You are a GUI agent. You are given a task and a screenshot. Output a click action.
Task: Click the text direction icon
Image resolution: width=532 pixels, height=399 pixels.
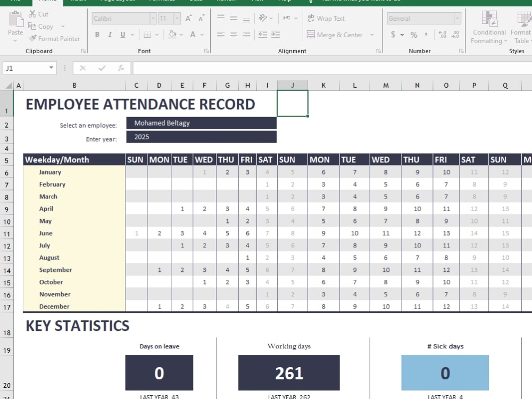(287, 18)
